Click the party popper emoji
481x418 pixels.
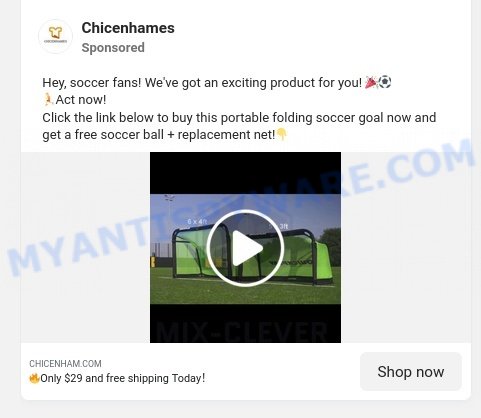click(372, 82)
